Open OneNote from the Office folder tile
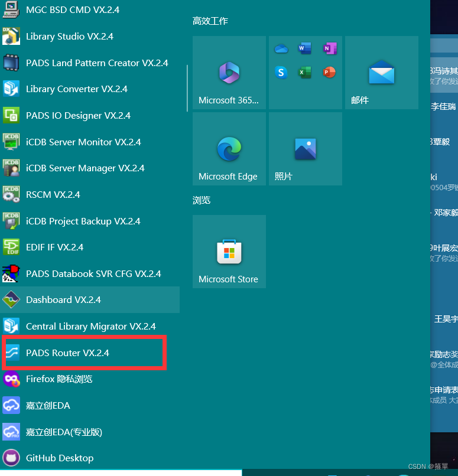The height and width of the screenshot is (476, 458). pos(330,48)
